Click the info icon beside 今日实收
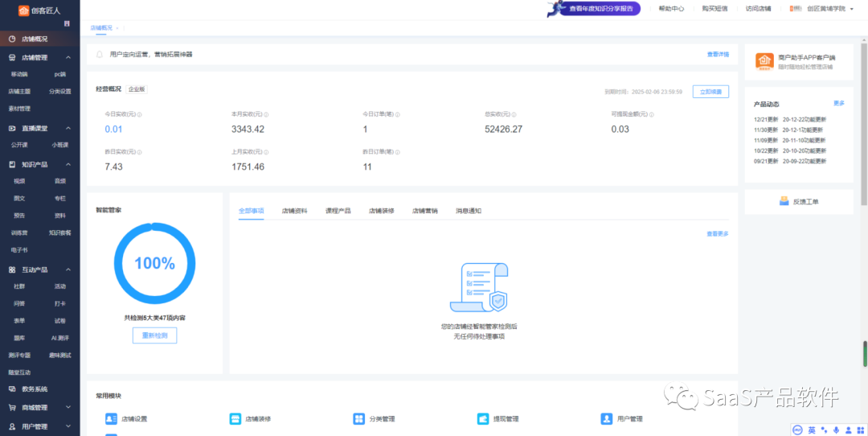Image resolution: width=868 pixels, height=436 pixels. [140, 114]
